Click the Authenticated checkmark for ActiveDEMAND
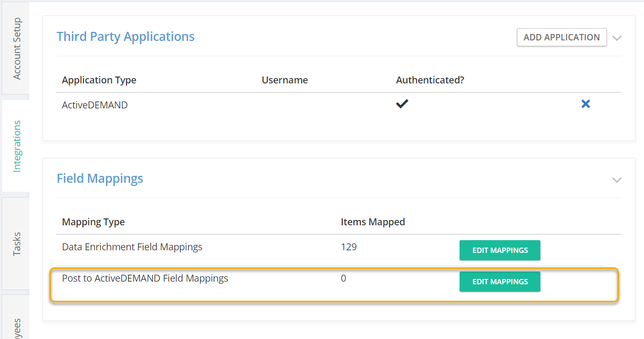644x339 pixels. (x=402, y=104)
